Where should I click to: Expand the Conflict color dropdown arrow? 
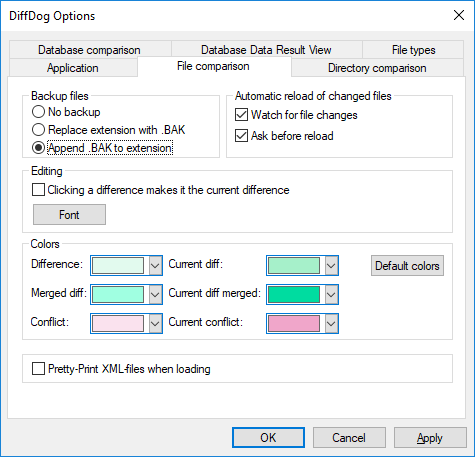click(155, 323)
